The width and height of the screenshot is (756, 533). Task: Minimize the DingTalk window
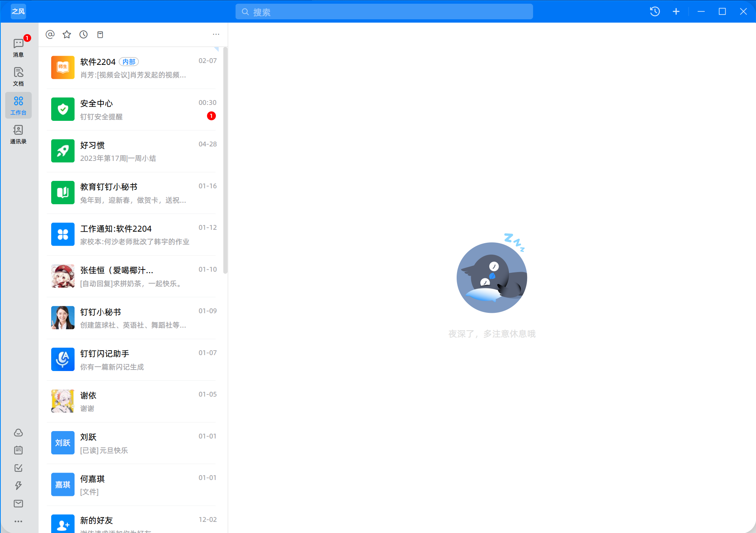[x=701, y=11]
